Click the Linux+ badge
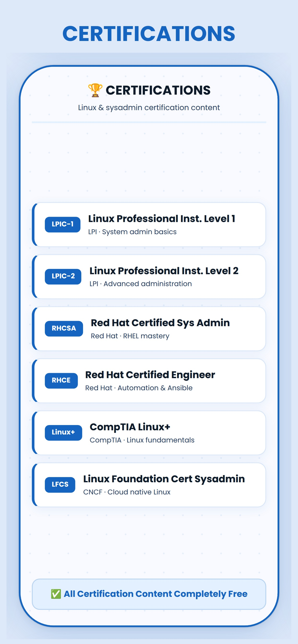The image size is (298, 644). (x=63, y=432)
